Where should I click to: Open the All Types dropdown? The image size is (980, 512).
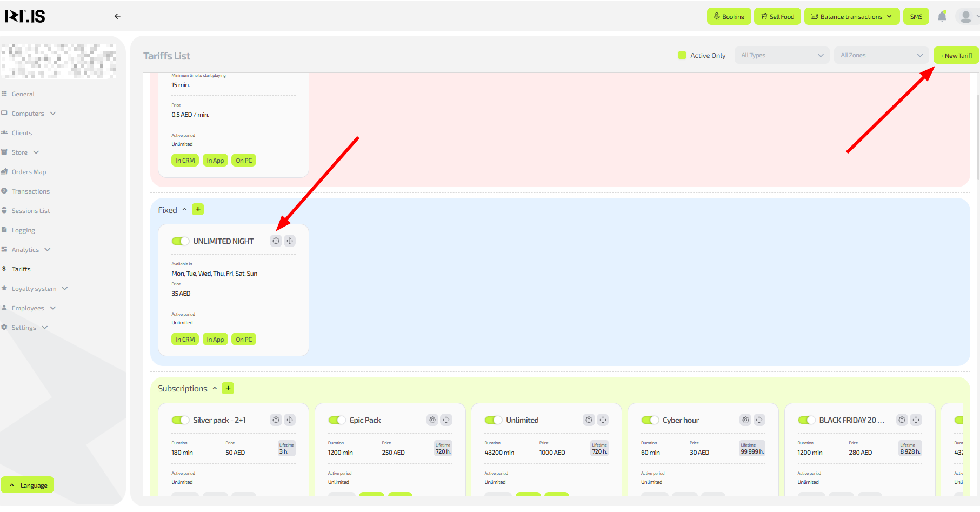pyautogui.click(x=781, y=55)
